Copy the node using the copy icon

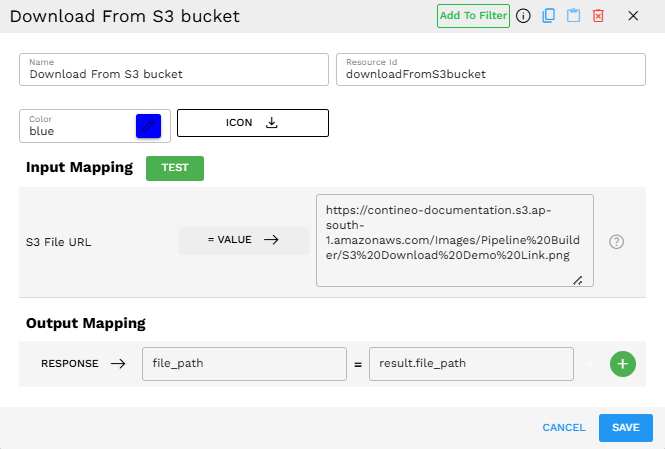click(548, 16)
